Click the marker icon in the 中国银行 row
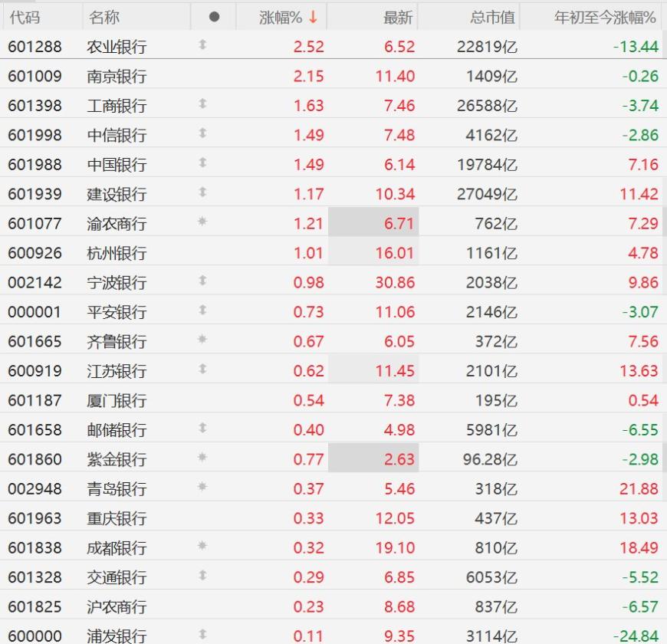Screen dimensions: 667x644 (203, 162)
